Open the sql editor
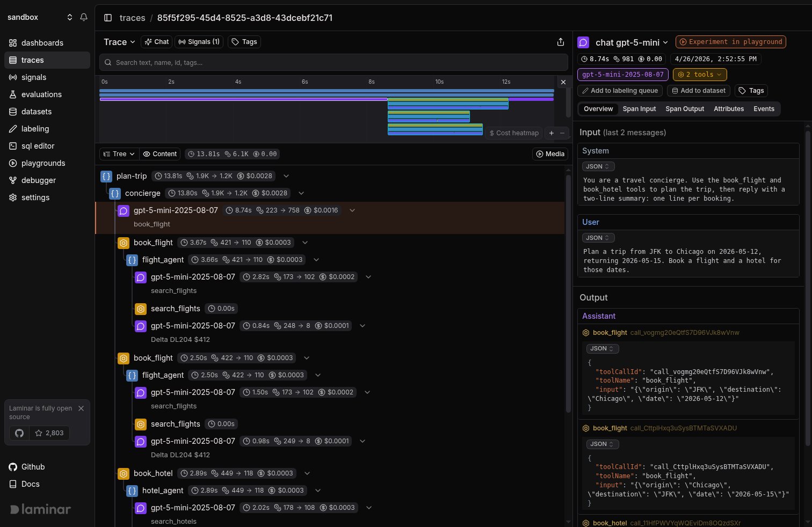The height and width of the screenshot is (527, 812). point(47,146)
